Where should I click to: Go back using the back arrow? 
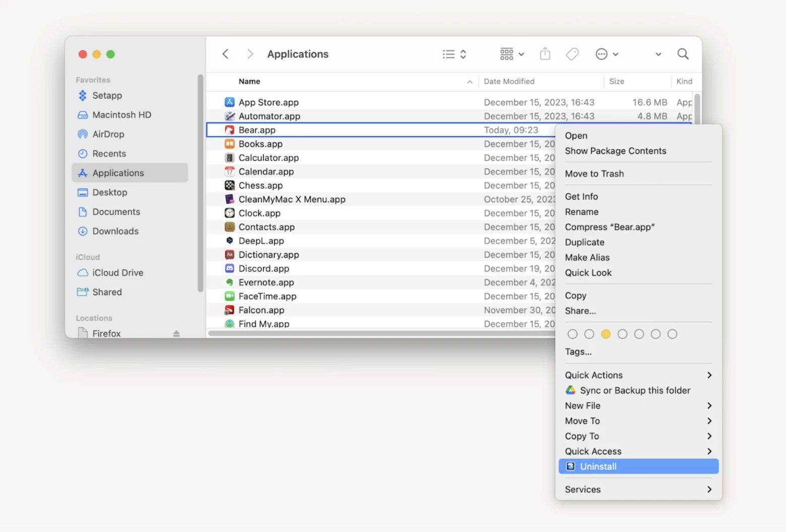[x=225, y=54]
